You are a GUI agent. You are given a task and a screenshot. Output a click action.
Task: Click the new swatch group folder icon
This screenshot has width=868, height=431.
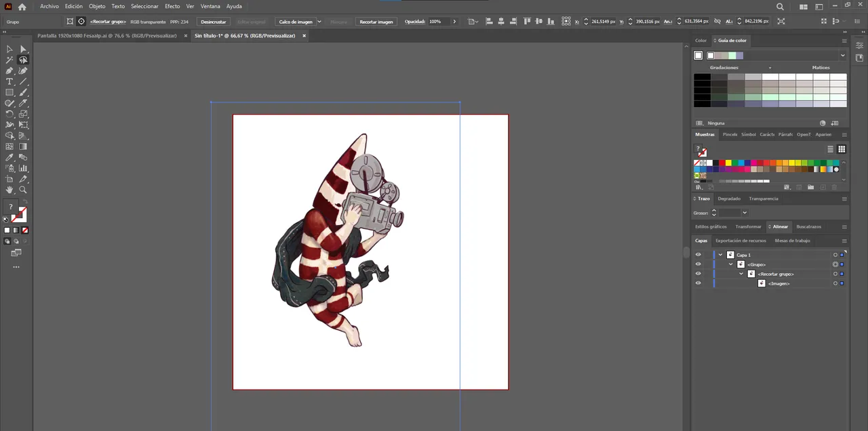click(810, 187)
